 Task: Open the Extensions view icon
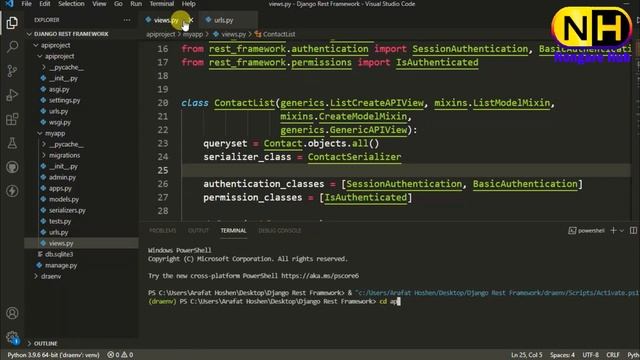12,119
